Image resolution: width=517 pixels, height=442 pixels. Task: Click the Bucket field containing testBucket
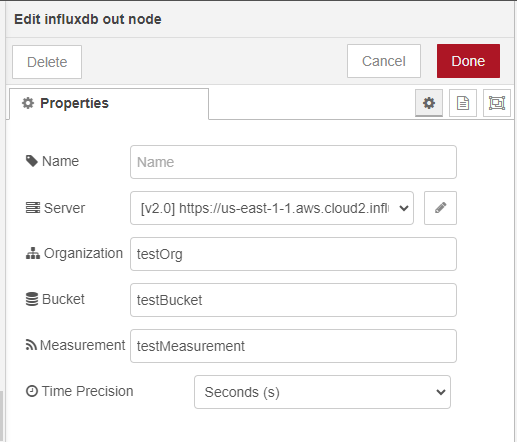pos(293,300)
